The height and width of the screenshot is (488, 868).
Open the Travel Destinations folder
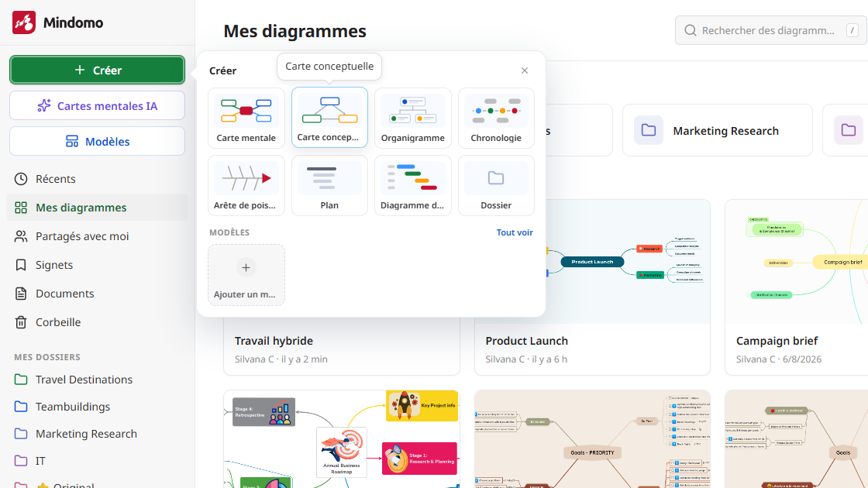(84, 380)
